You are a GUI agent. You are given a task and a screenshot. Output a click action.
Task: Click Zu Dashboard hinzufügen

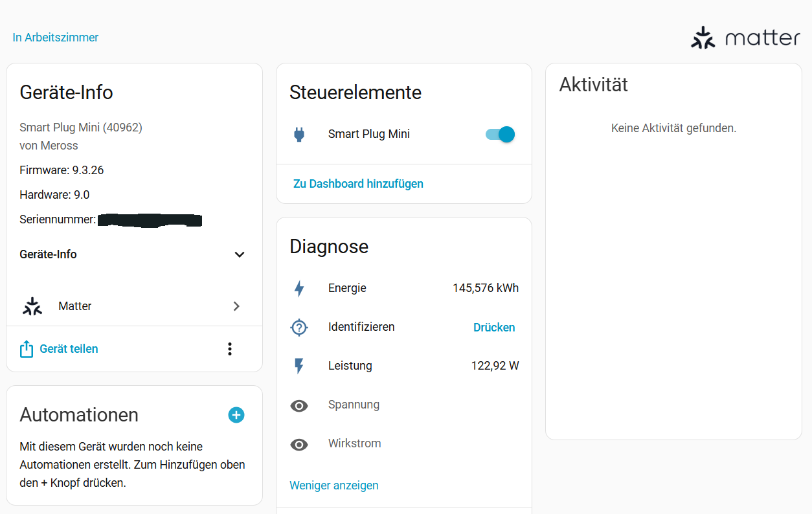pyautogui.click(x=358, y=184)
